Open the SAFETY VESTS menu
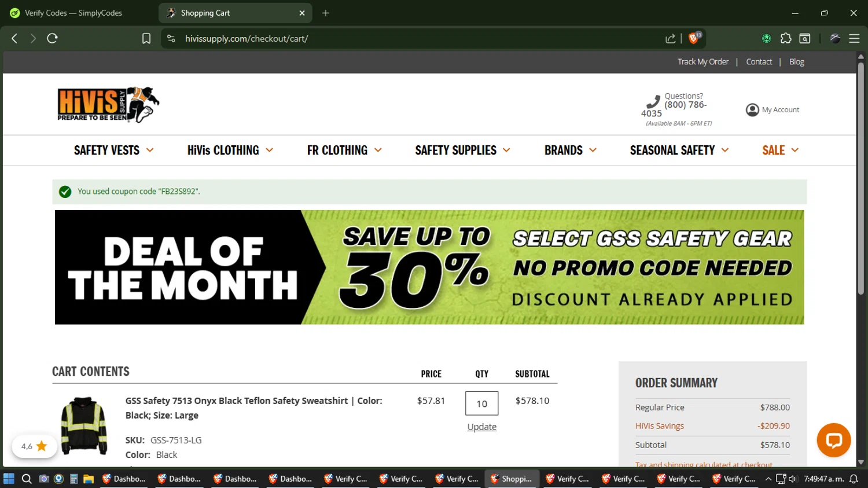Image resolution: width=868 pixels, height=488 pixels. [106, 151]
